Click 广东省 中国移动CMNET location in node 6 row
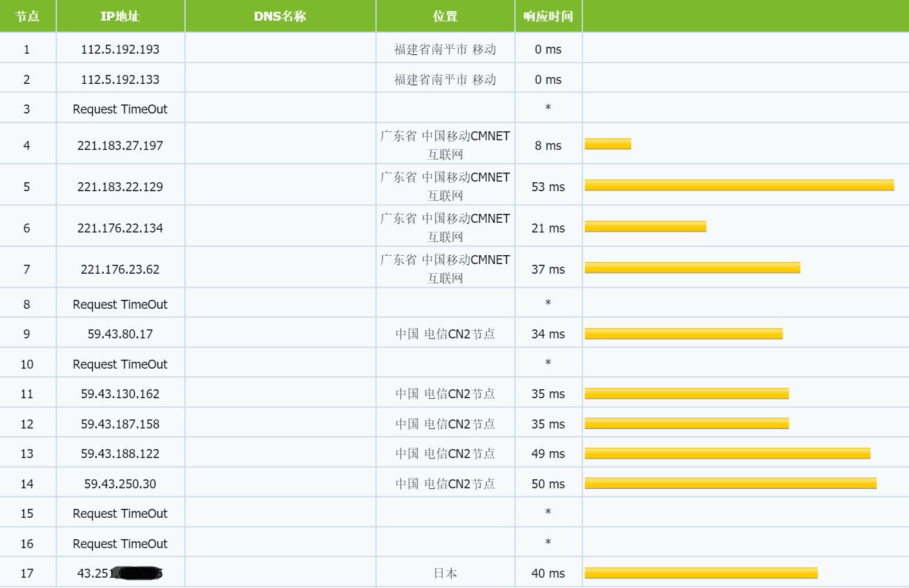Viewport: 909px width, 588px height. pyautogui.click(x=445, y=228)
